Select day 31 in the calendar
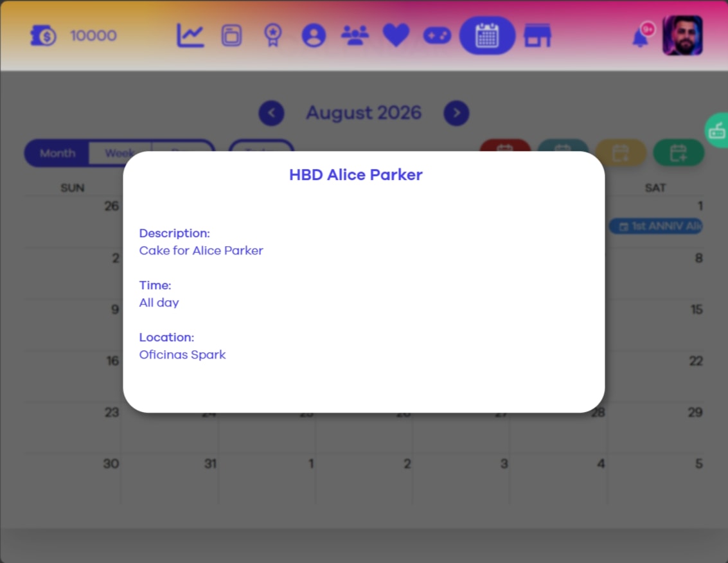This screenshot has height=563, width=728. [210, 463]
